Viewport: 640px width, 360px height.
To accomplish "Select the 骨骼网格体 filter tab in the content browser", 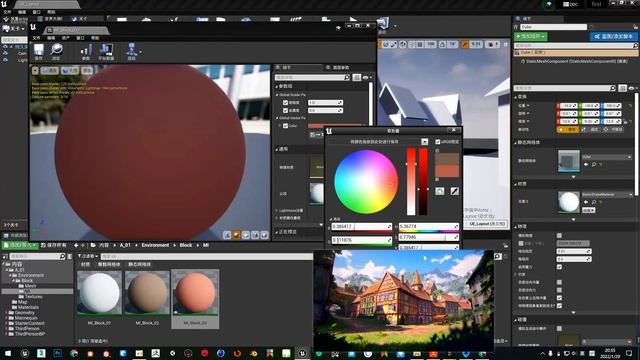I will [x=109, y=264].
